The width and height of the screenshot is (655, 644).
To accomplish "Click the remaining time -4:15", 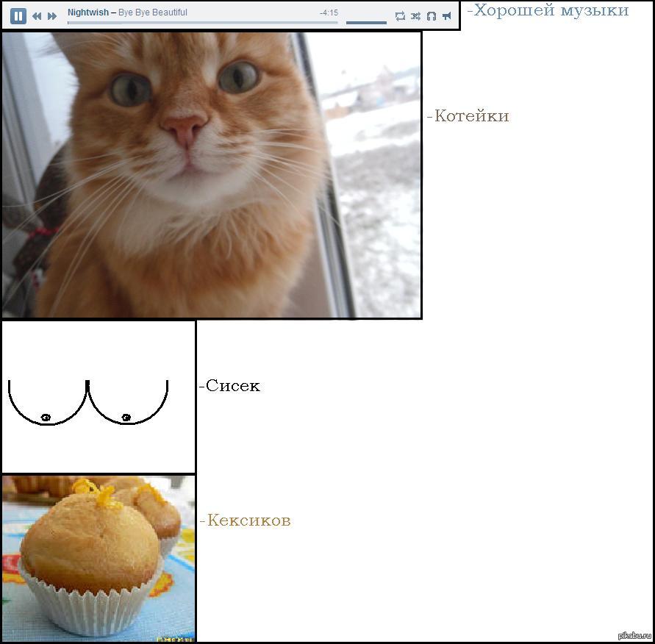I will pyautogui.click(x=329, y=12).
